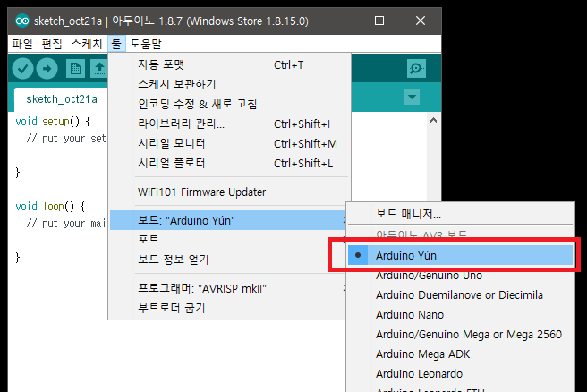Click the Arduino logo in the title bar
Image resolution: width=587 pixels, height=392 pixels.
(x=22, y=21)
